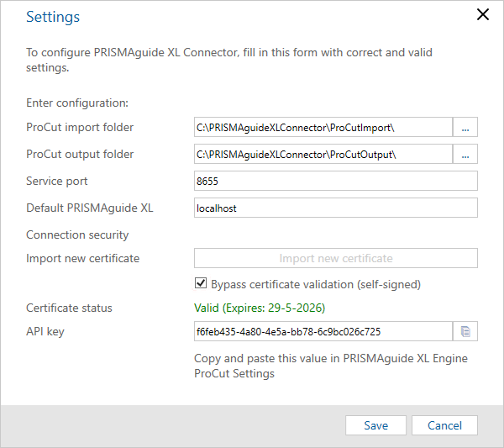Click the Default PRISMAguide XL label

90,208
